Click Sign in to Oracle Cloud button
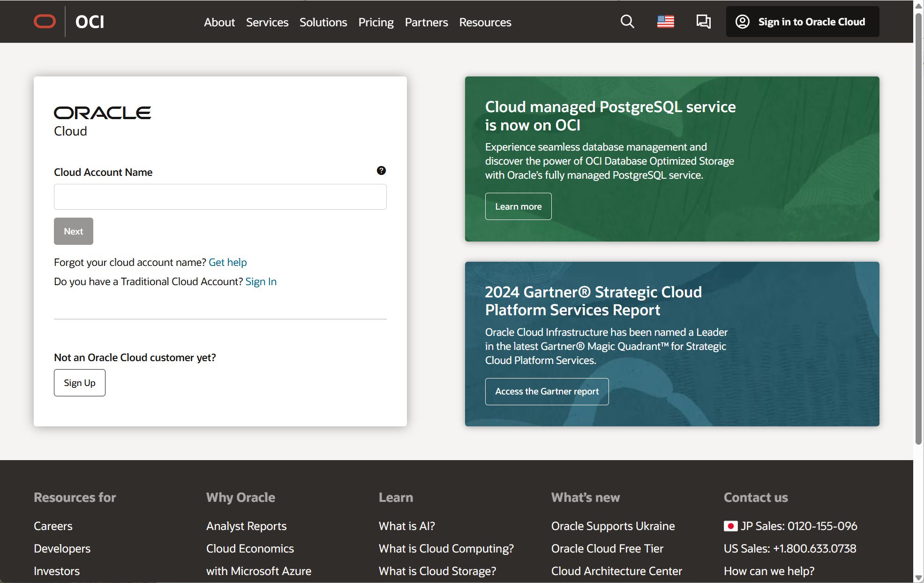Viewport: 924px width, 583px height. pos(802,22)
